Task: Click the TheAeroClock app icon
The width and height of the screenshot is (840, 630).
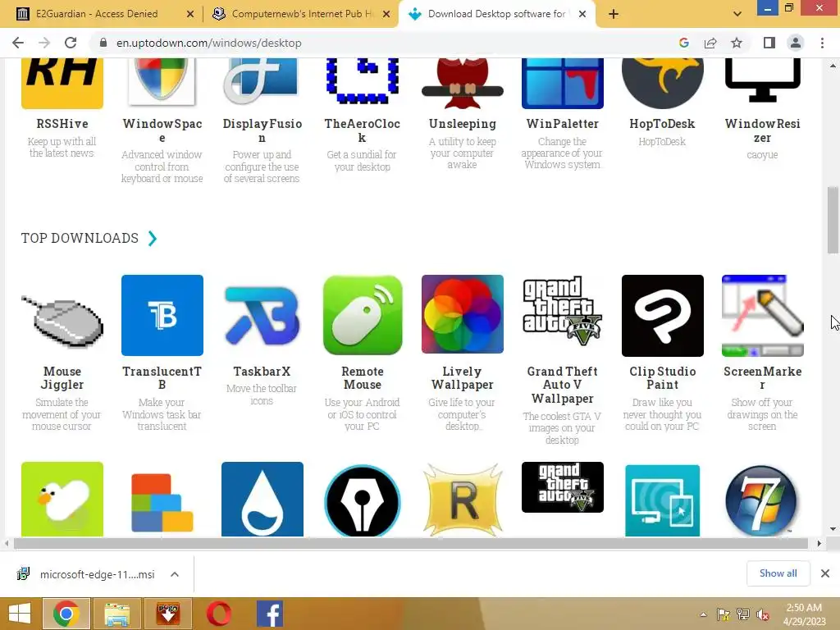Action: point(363,81)
